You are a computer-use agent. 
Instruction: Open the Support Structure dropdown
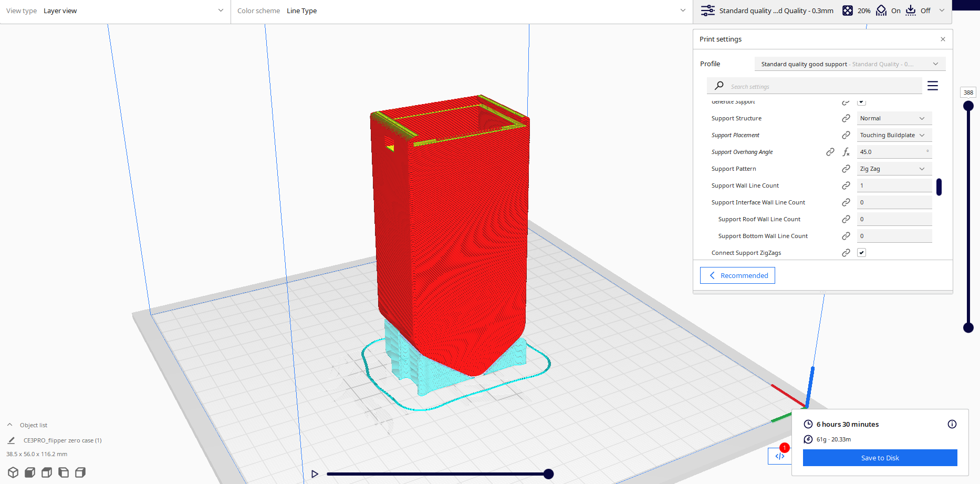[894, 118]
